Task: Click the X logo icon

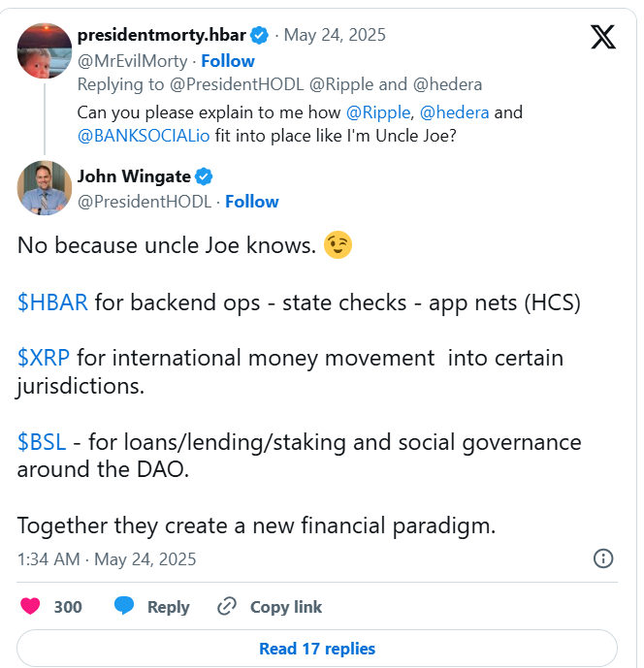Action: click(602, 37)
